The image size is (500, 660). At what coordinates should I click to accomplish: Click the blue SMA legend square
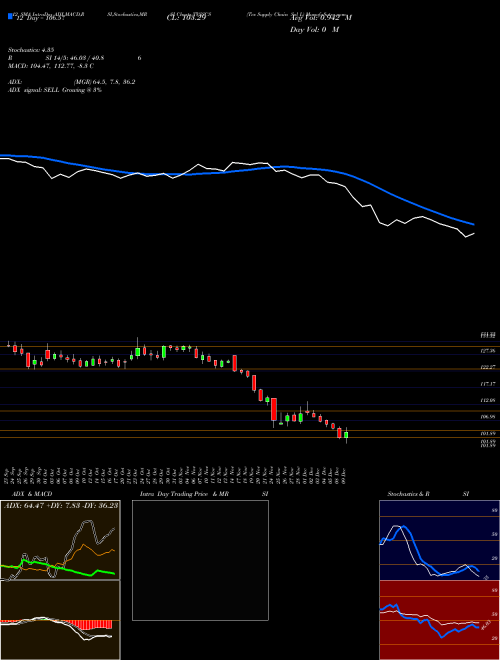[10, 16]
